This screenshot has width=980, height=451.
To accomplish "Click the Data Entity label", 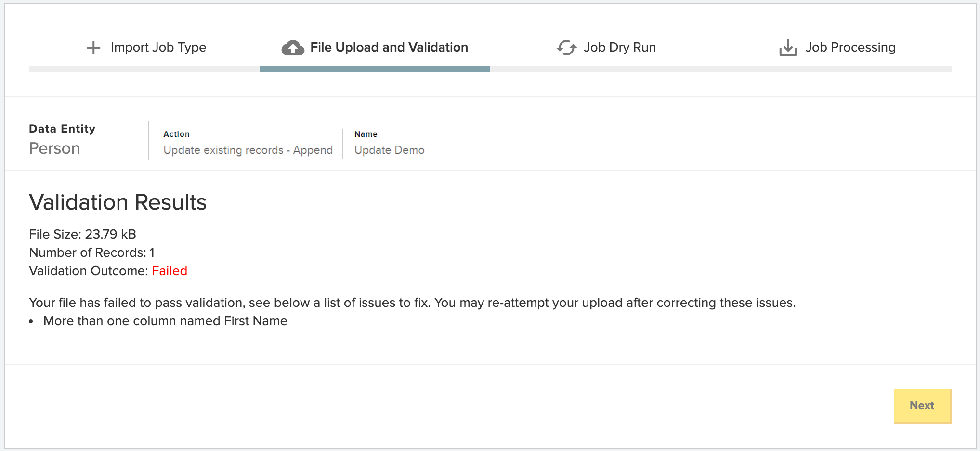I will coord(62,129).
